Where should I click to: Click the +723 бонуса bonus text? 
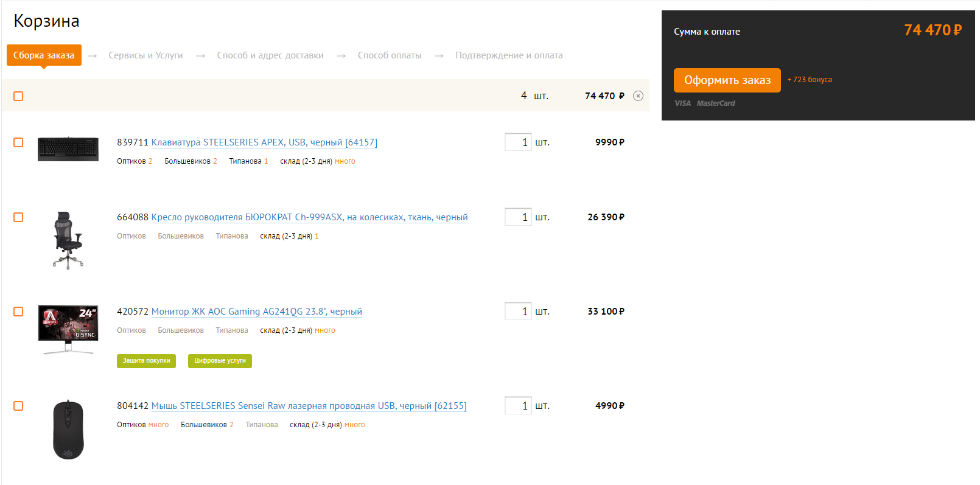[810, 80]
